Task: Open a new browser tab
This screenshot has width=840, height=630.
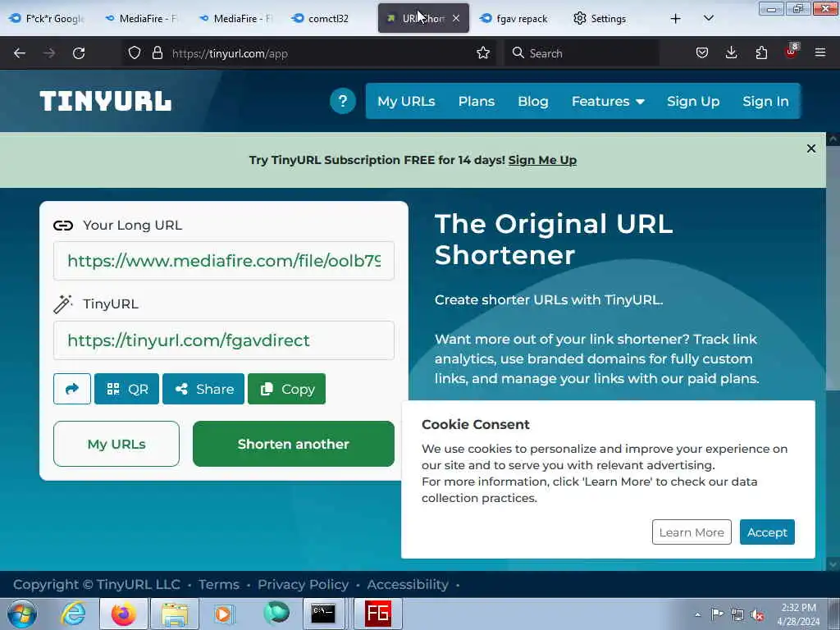Action: click(x=676, y=19)
